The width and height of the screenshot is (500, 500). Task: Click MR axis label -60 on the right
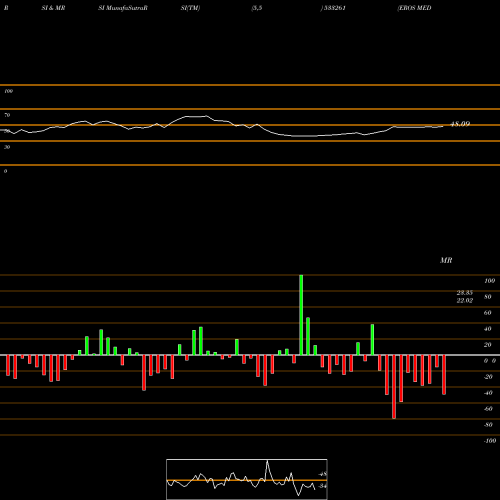pos(488,409)
